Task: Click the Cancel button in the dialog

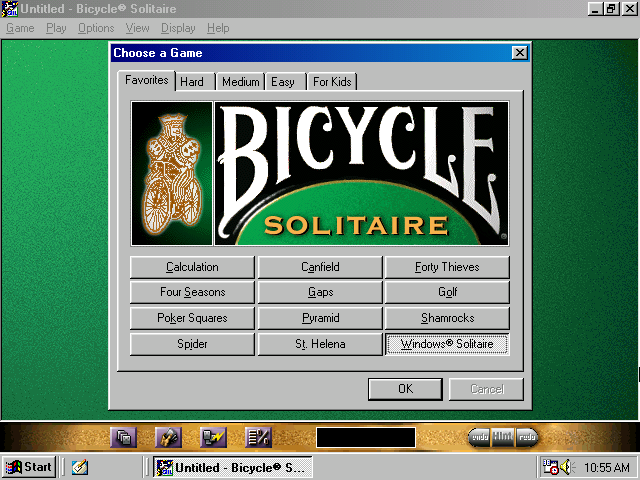Action: (x=487, y=389)
